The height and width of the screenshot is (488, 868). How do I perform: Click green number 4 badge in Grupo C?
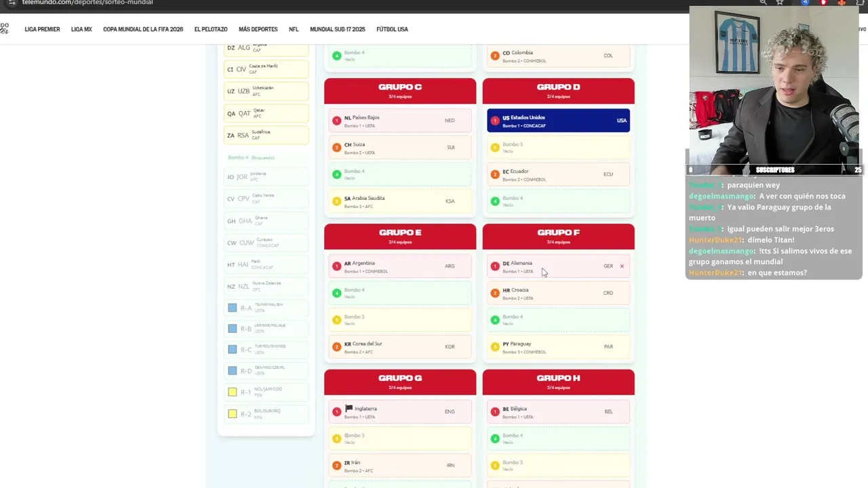coord(336,174)
